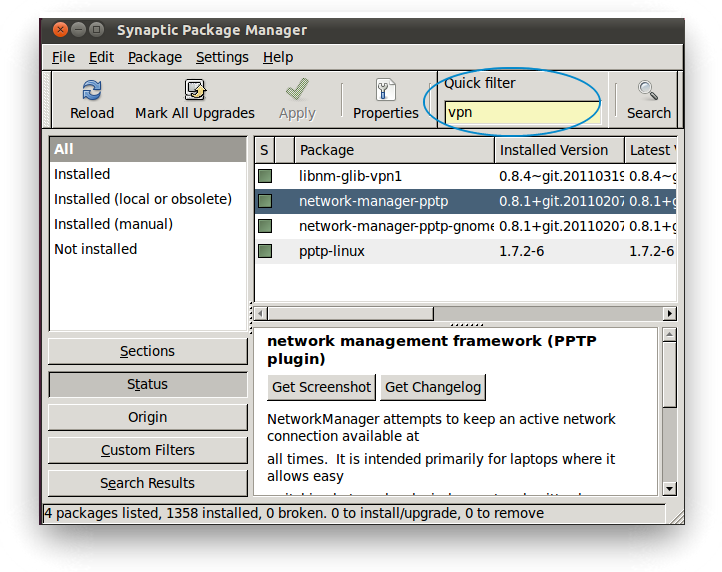Switch to Sections view
The width and height of the screenshot is (722, 572).
(148, 351)
